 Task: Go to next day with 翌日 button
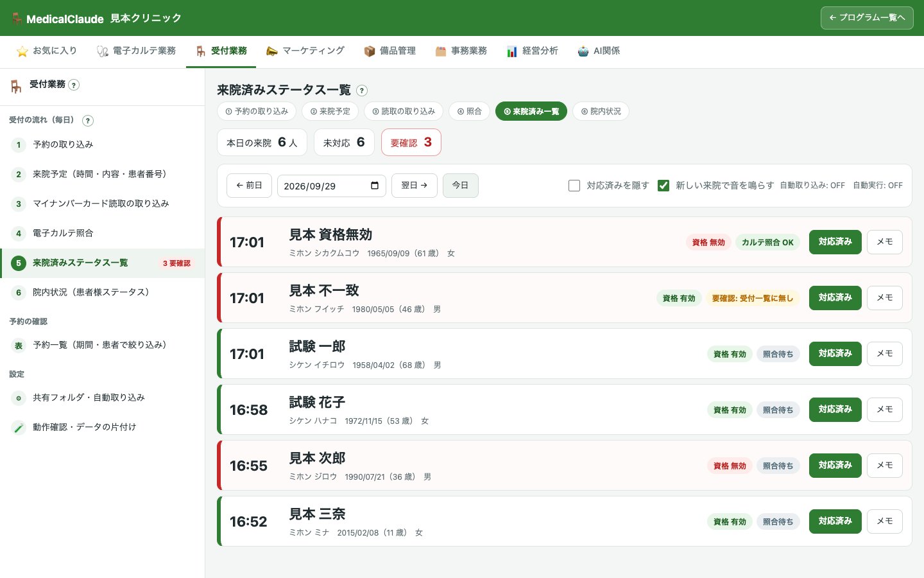415,186
